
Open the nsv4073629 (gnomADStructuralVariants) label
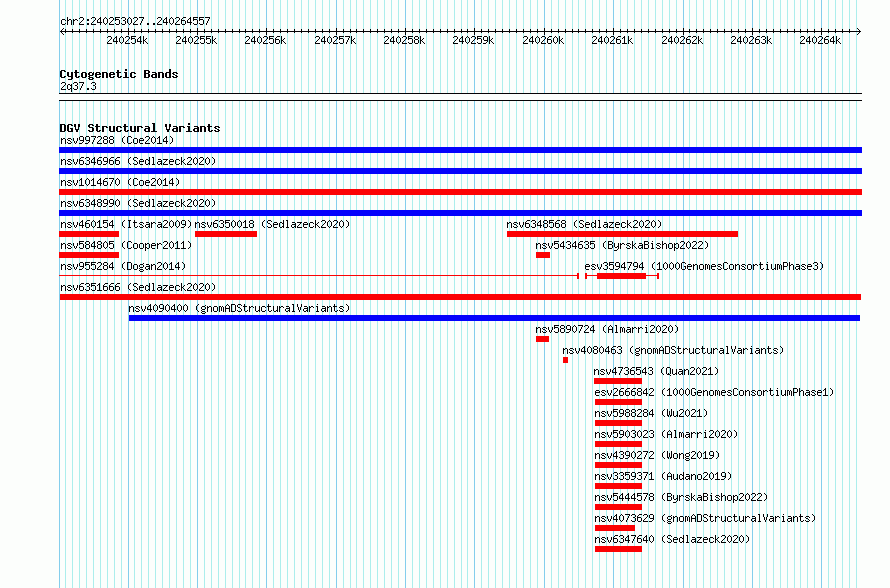[705, 518]
